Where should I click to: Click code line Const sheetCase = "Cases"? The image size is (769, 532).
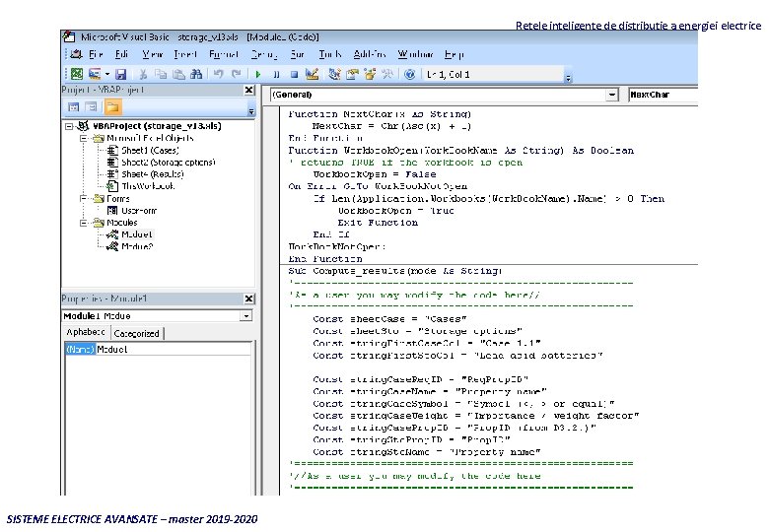tap(389, 319)
